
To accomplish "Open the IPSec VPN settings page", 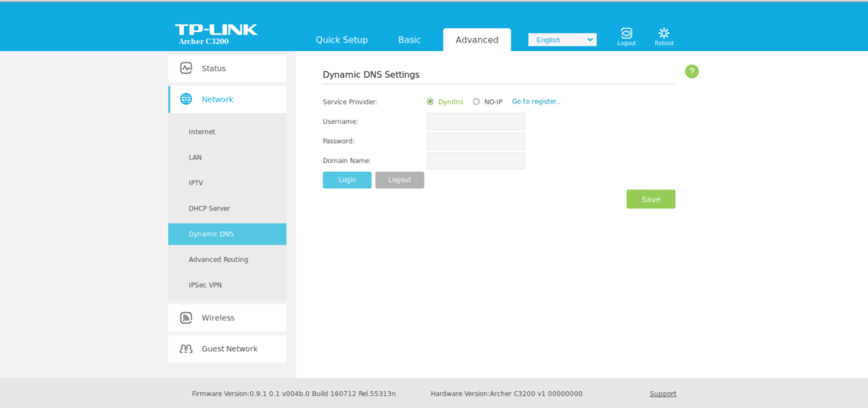I will 205,285.
